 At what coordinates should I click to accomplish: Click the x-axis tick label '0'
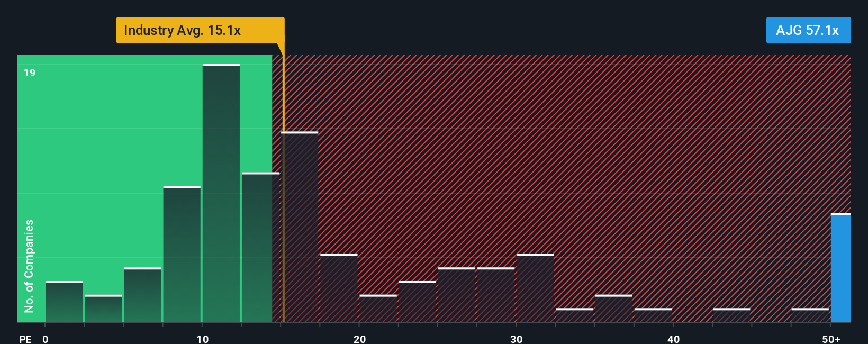46,339
